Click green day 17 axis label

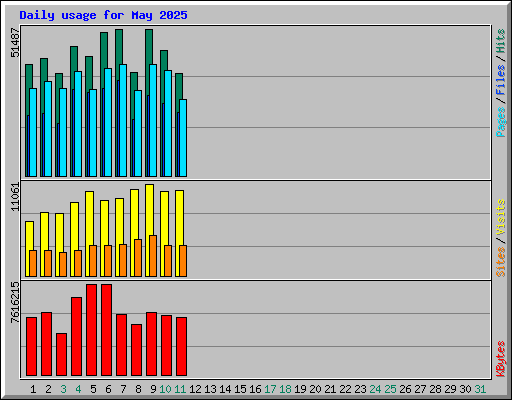(x=270, y=389)
